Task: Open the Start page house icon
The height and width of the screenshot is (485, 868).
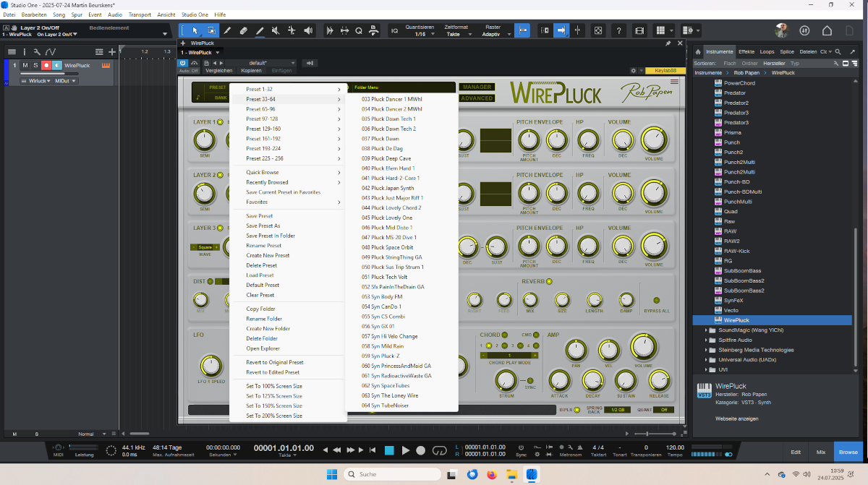Action: click(828, 30)
